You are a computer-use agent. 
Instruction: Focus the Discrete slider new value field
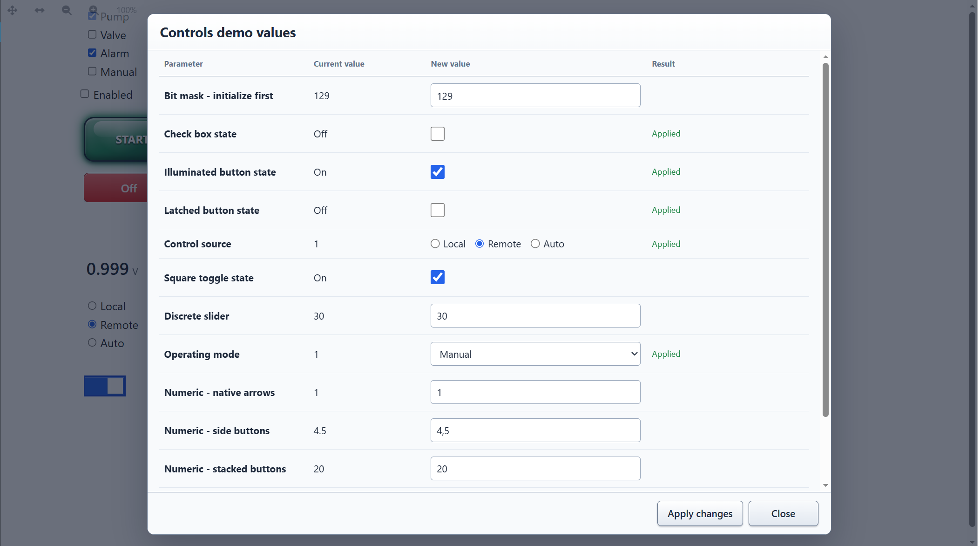coord(535,316)
